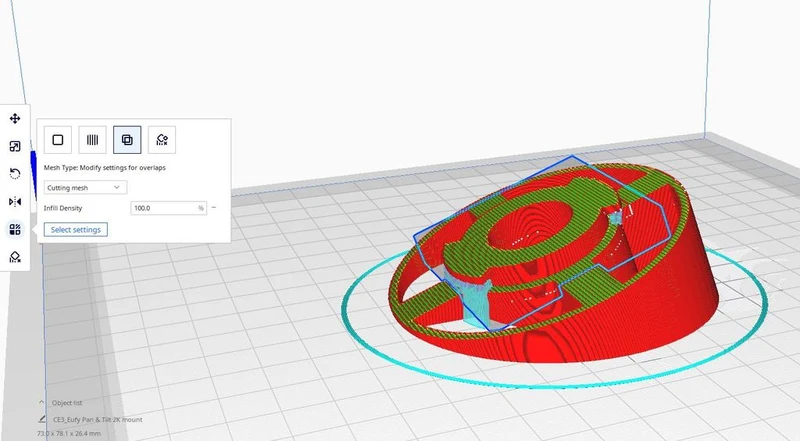800x441 pixels.
Task: Set mesh type to Print as support
Action: tap(92, 140)
